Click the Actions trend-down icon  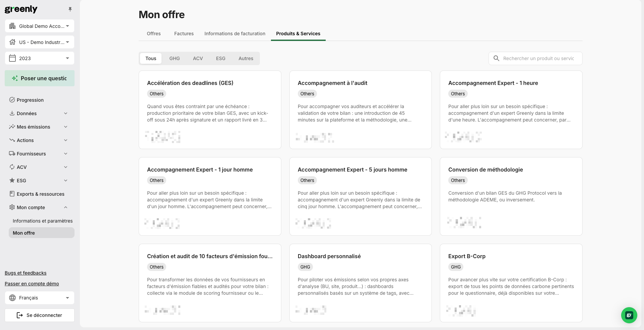pos(12,140)
